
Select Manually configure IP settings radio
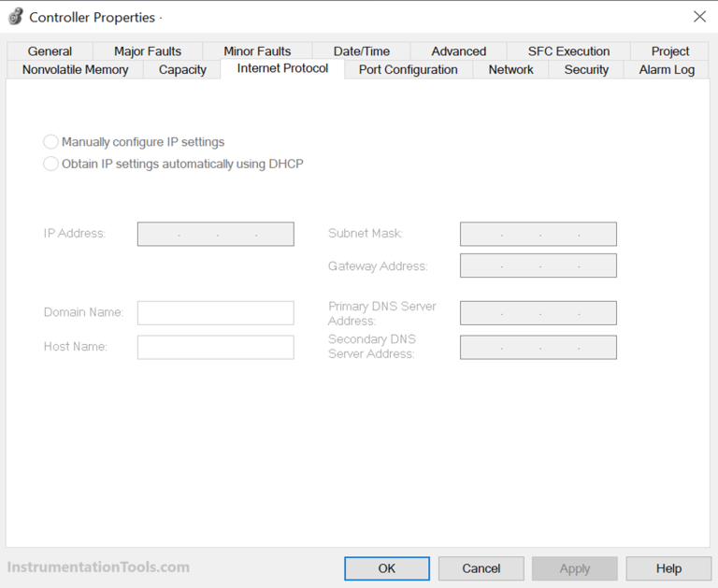[50, 142]
